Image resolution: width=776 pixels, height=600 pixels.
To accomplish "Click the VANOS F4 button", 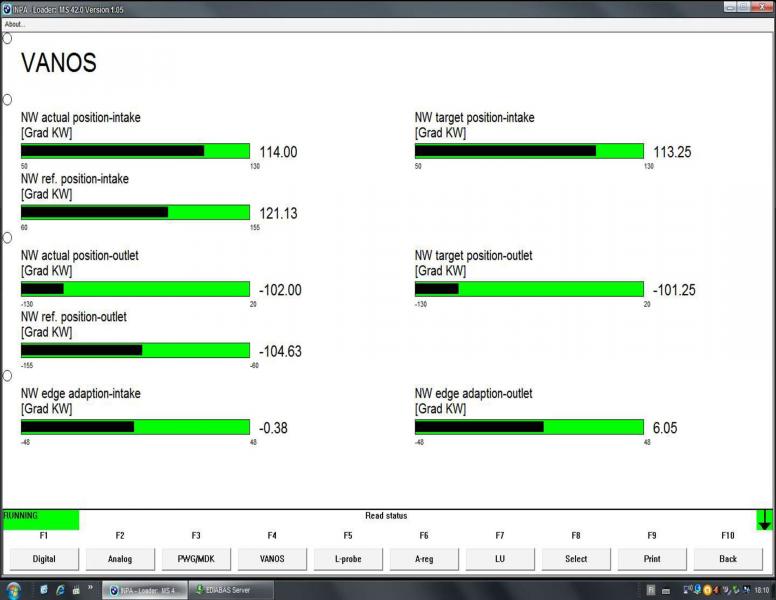I will pyautogui.click(x=272, y=559).
